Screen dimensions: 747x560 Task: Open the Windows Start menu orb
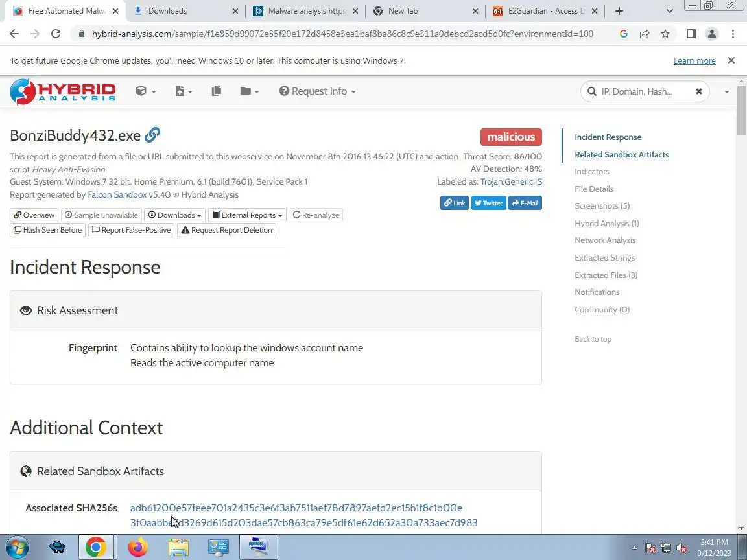17,547
